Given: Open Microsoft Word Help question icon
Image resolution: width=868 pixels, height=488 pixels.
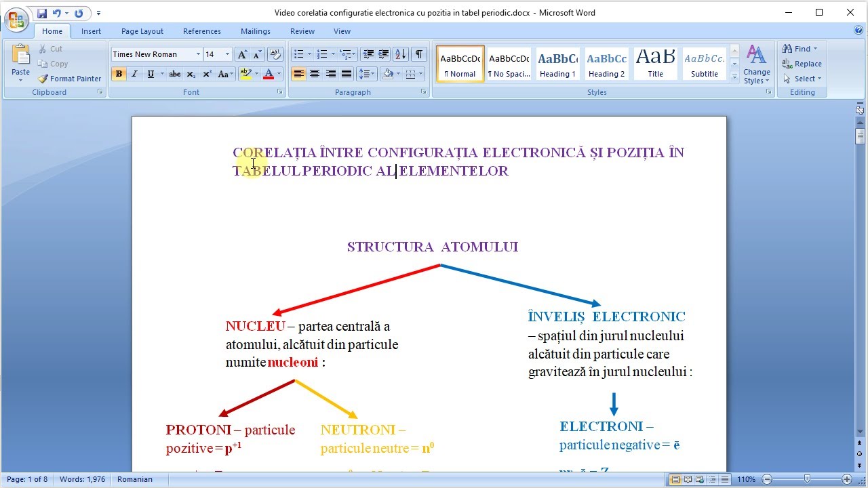Looking at the screenshot, I should click(x=859, y=30).
